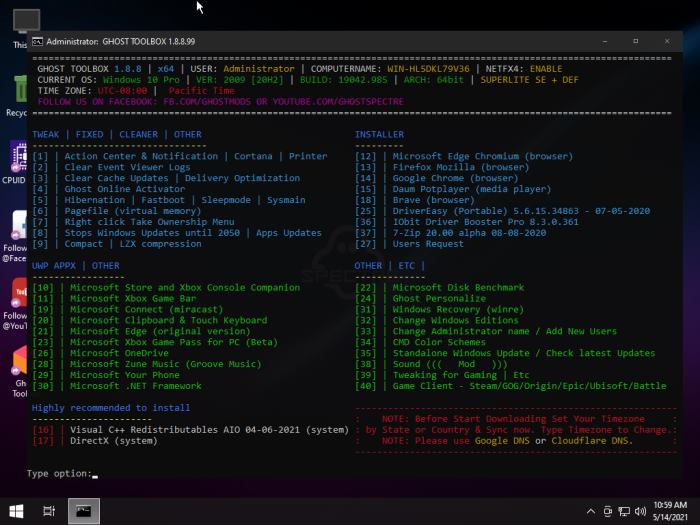This screenshot has height=525, width=700.
Task: Click 'Visual C++ Redistributables AIO' line
Action: click(209, 430)
